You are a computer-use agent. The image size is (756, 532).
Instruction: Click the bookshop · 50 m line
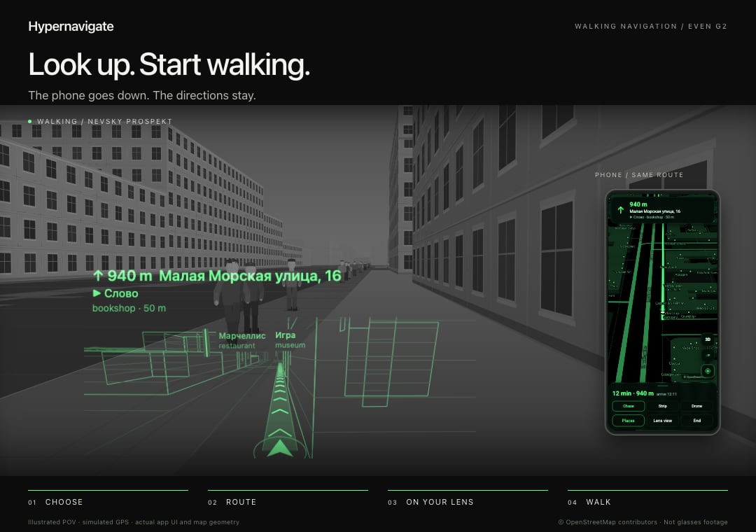(129, 308)
